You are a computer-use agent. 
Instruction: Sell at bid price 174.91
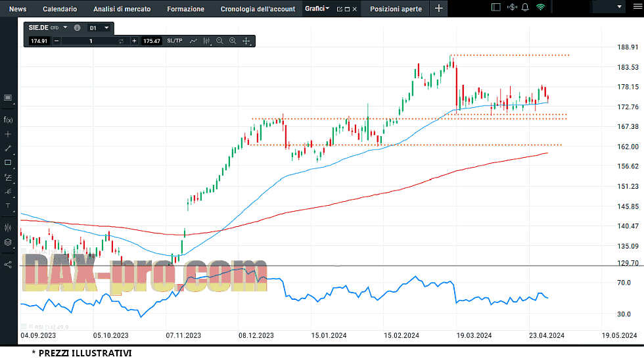(x=39, y=41)
